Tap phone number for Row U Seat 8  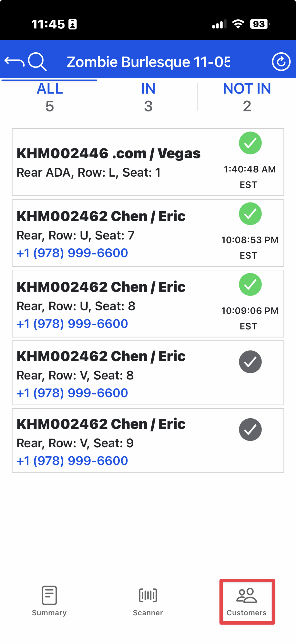(x=72, y=324)
